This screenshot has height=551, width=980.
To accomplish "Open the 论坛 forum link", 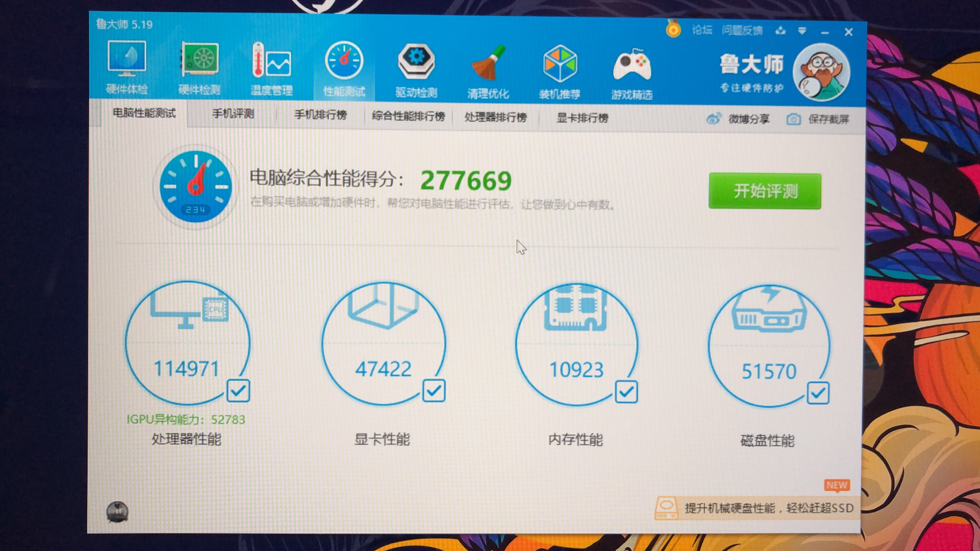I will [x=702, y=30].
